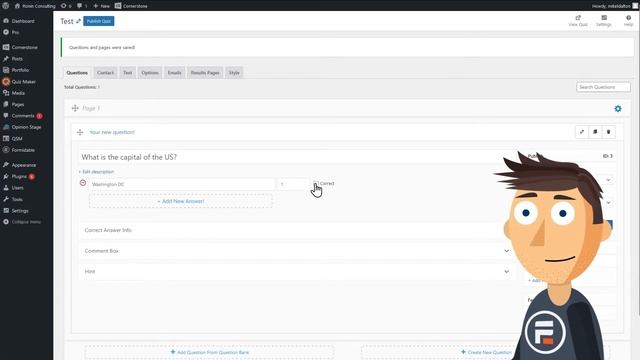Click the question's collapse arrows icon
Viewport: 640px width, 360px height.
582,132
